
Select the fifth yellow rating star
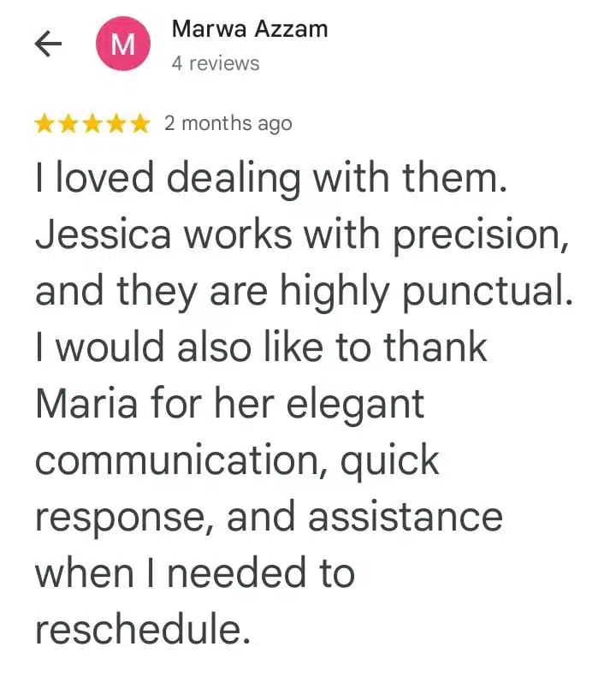(x=140, y=123)
